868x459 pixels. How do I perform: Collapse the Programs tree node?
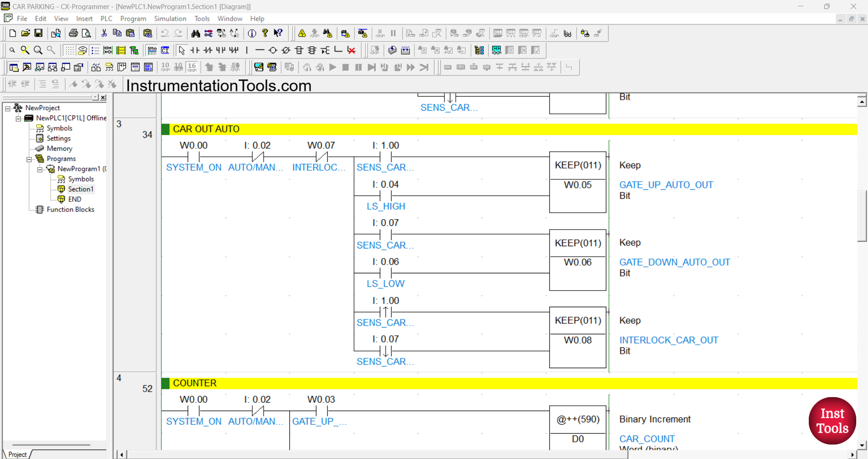tap(29, 159)
